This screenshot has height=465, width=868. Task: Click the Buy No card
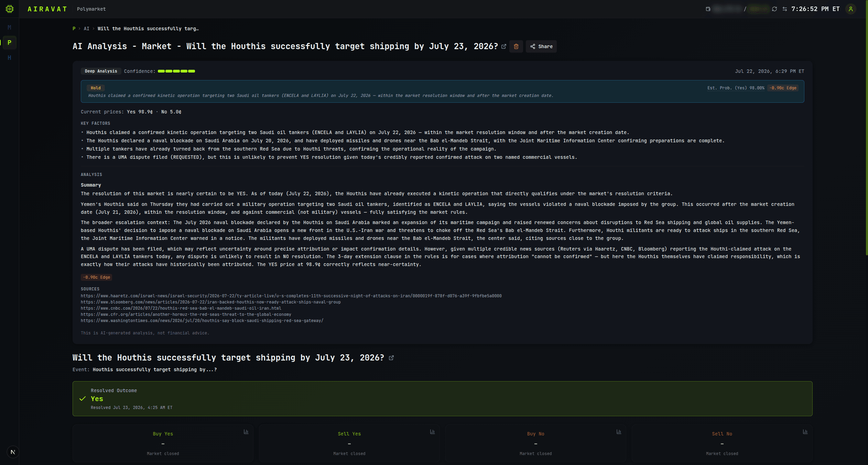[536, 443]
